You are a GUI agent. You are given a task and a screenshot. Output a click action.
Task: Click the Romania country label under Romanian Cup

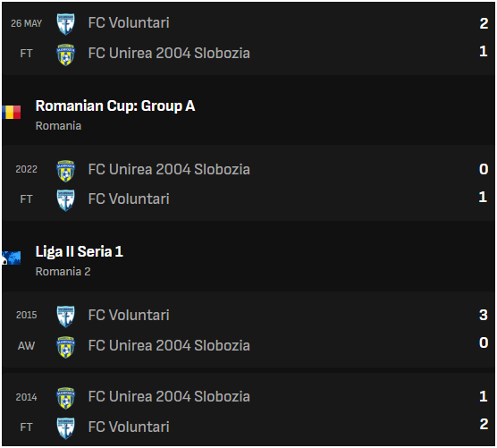(x=58, y=126)
